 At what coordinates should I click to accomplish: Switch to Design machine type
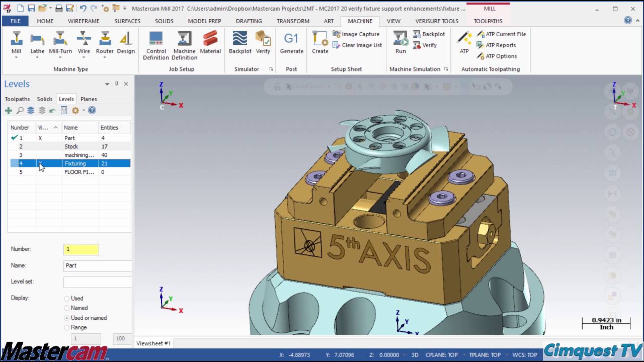[126, 42]
